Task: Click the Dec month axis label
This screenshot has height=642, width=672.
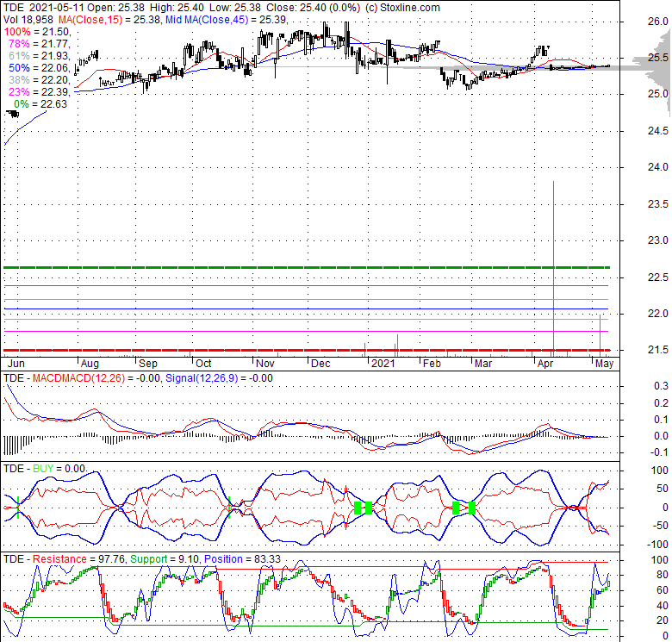Action: [x=320, y=364]
